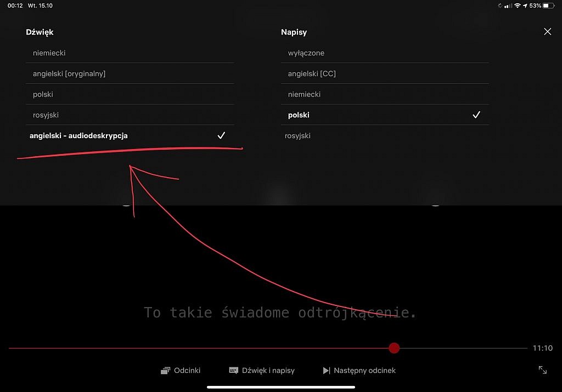Select polski subtitles option
The image size is (562, 392).
click(x=385, y=115)
